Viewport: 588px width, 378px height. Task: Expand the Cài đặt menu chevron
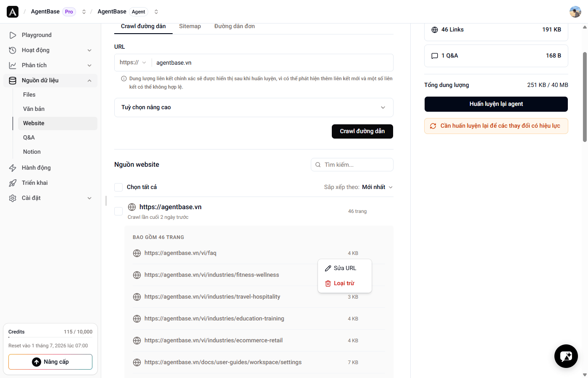(x=89, y=198)
